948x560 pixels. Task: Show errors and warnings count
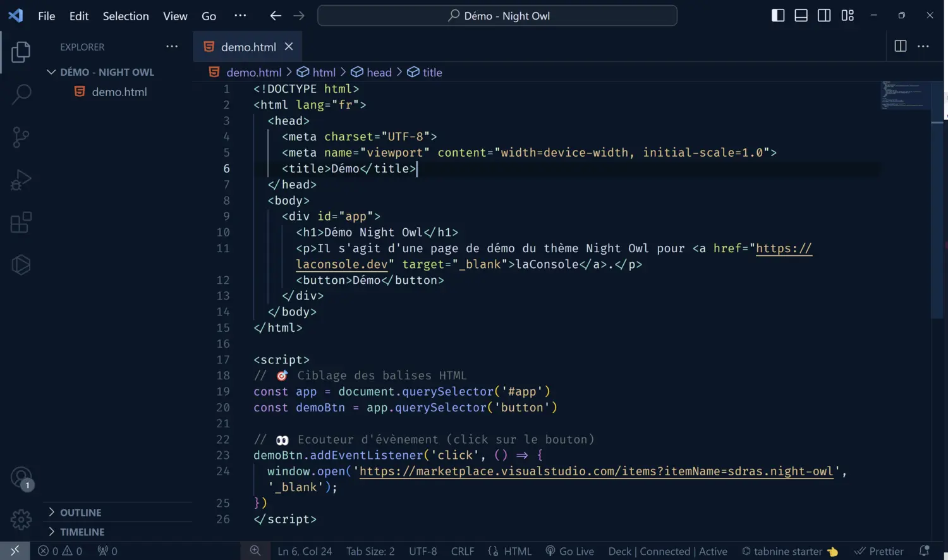(x=60, y=551)
